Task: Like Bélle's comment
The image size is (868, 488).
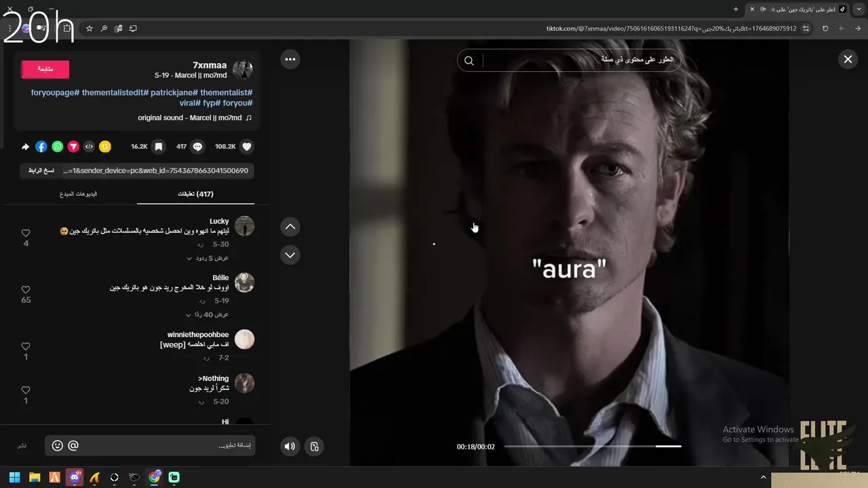Action: (x=26, y=289)
